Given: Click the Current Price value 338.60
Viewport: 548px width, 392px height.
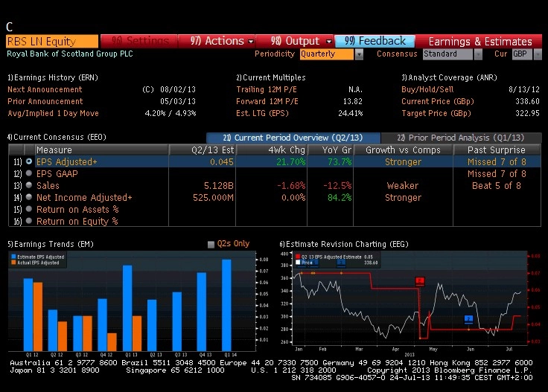Looking at the screenshot, I should pyautogui.click(x=527, y=101).
